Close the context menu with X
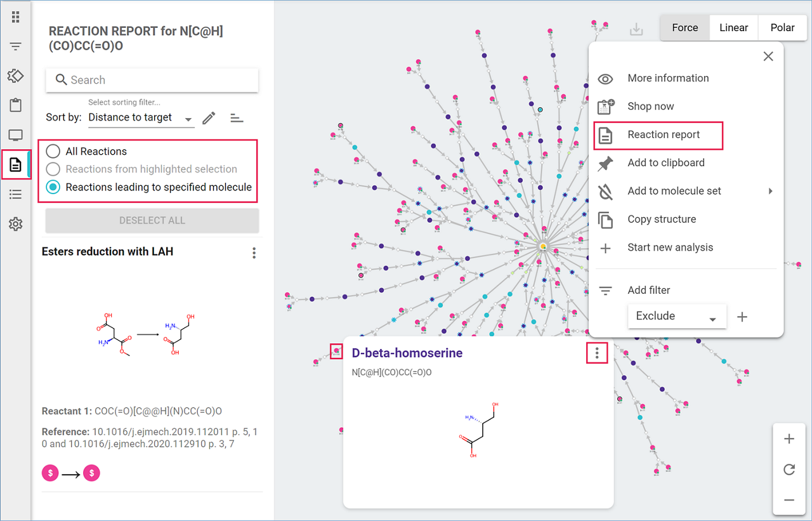812x521 pixels. (x=768, y=56)
